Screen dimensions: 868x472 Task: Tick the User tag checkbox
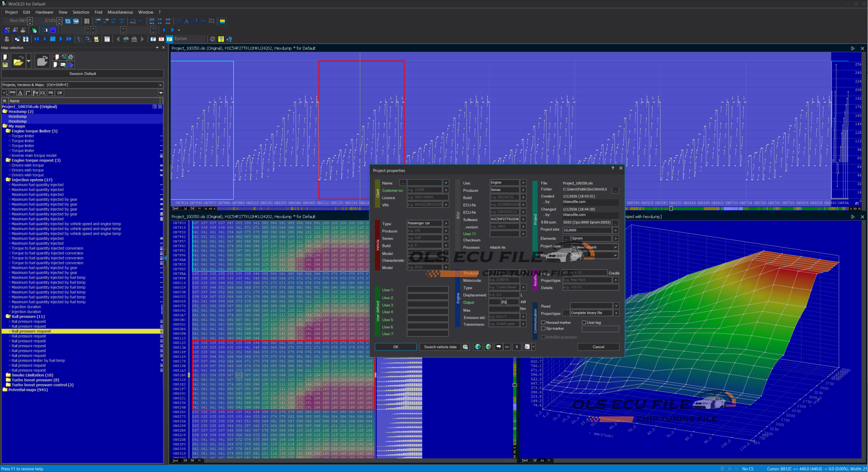[584, 322]
